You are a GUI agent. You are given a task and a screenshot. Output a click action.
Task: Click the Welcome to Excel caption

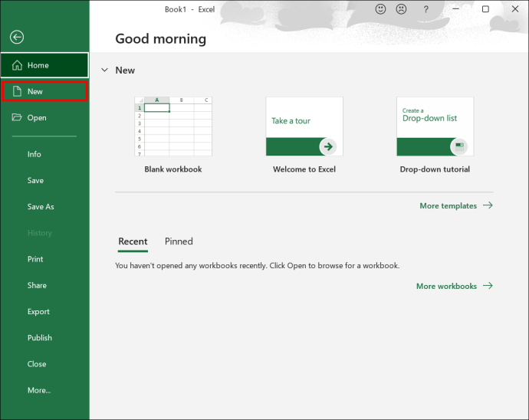(304, 169)
